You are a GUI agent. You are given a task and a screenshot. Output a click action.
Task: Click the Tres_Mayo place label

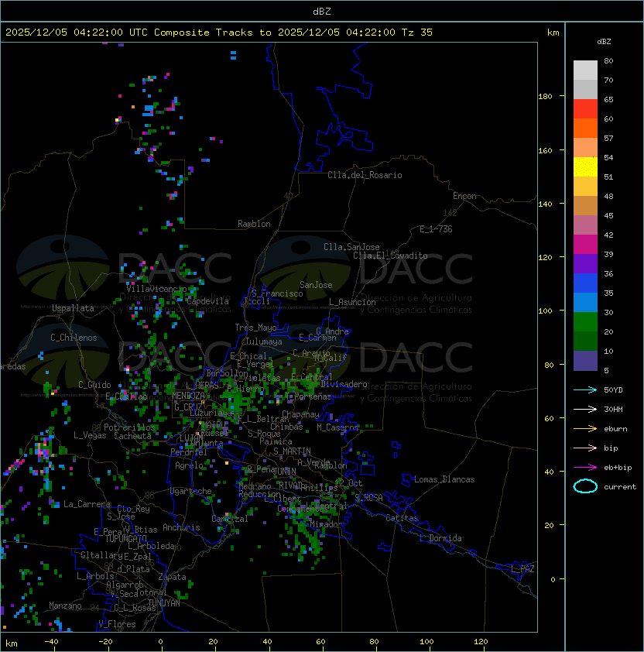255,328
